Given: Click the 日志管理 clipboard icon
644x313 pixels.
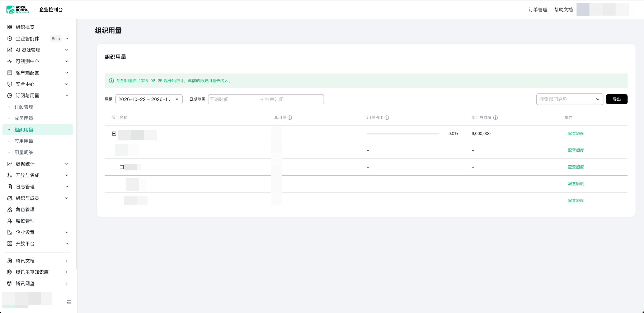Looking at the screenshot, I should [x=10, y=187].
